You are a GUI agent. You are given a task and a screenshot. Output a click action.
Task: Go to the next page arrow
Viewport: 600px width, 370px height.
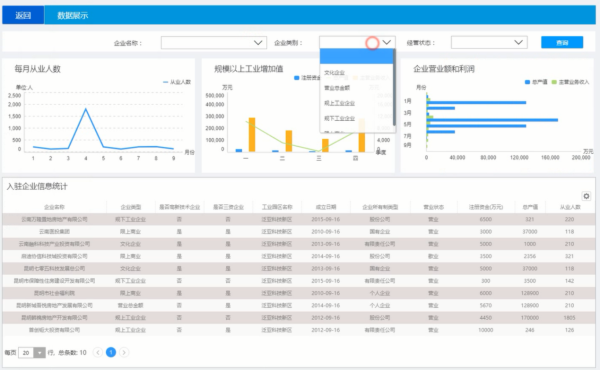[124, 352]
